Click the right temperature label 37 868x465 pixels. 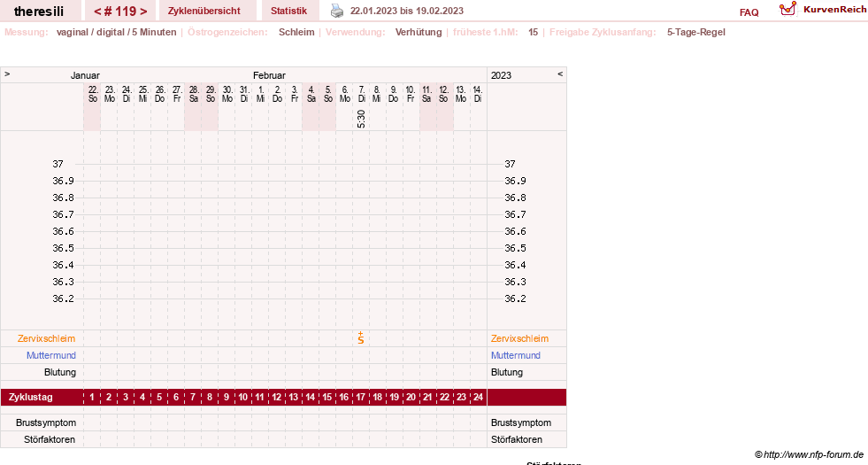point(510,164)
